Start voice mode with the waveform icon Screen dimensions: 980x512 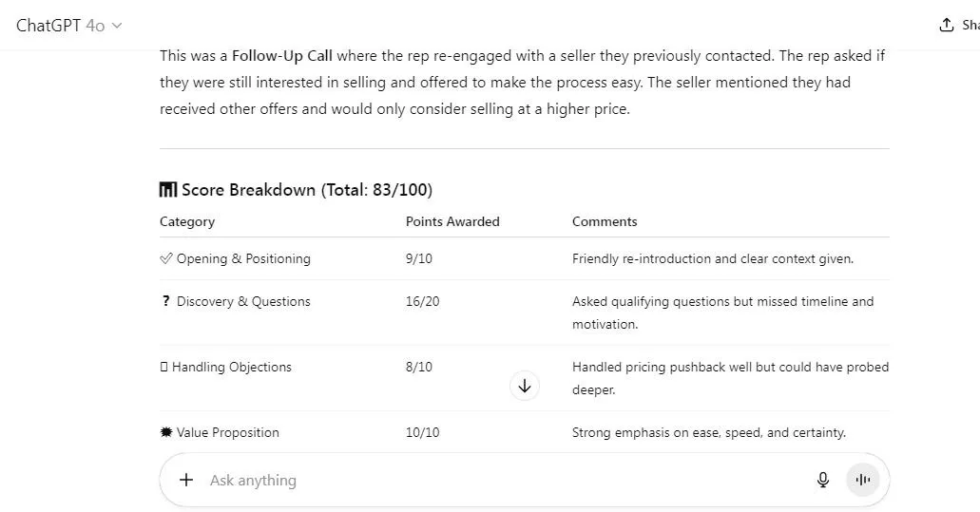(862, 480)
